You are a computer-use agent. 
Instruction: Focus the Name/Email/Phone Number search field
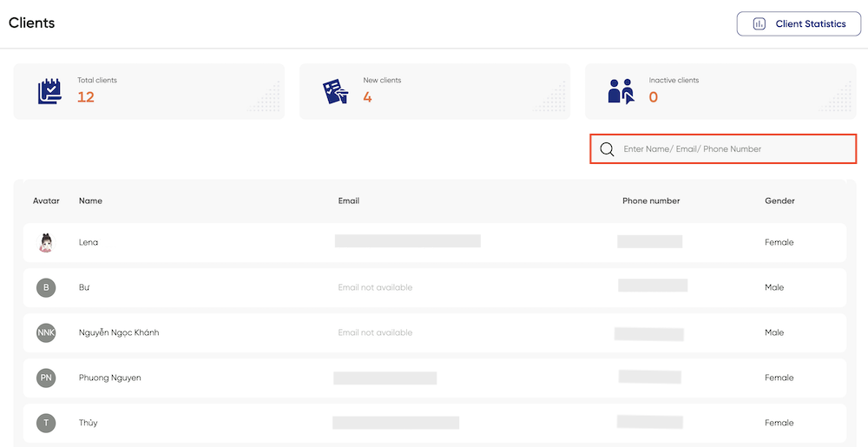[723, 148]
